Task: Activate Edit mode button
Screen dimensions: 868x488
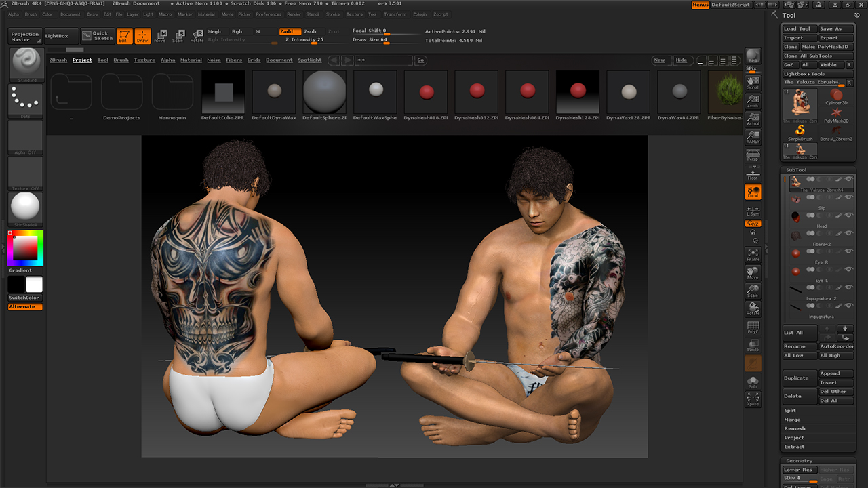Action: pyautogui.click(x=124, y=36)
